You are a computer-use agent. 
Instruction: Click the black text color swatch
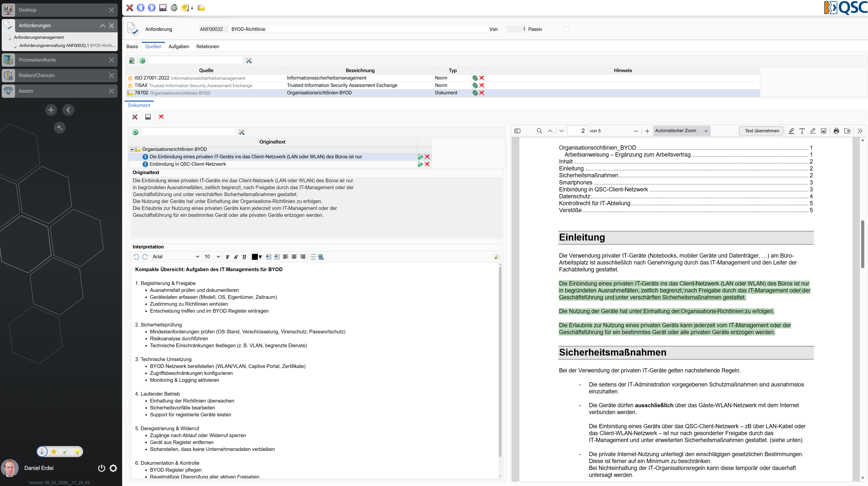[255, 257]
